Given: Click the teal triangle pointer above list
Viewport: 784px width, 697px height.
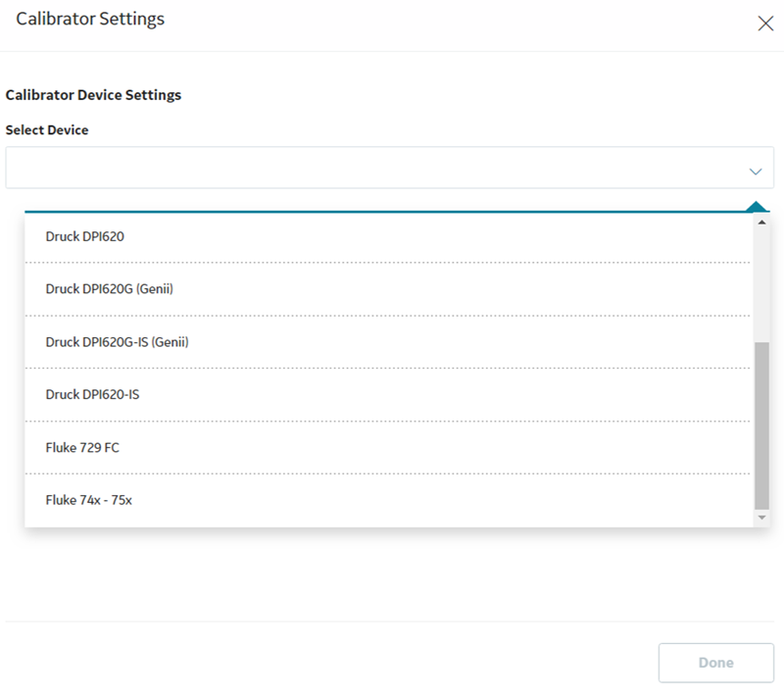Looking at the screenshot, I should point(756,206).
